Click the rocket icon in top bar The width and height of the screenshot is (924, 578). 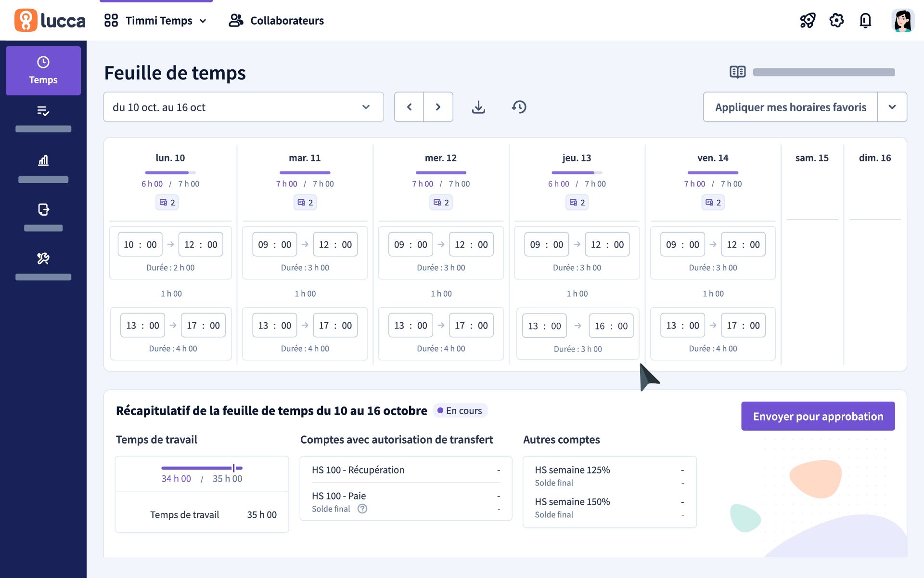coord(808,20)
